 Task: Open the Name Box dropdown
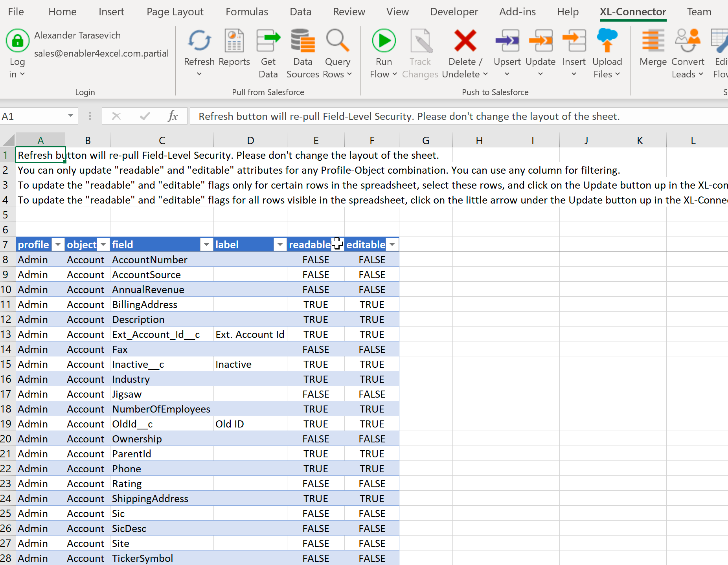71,116
